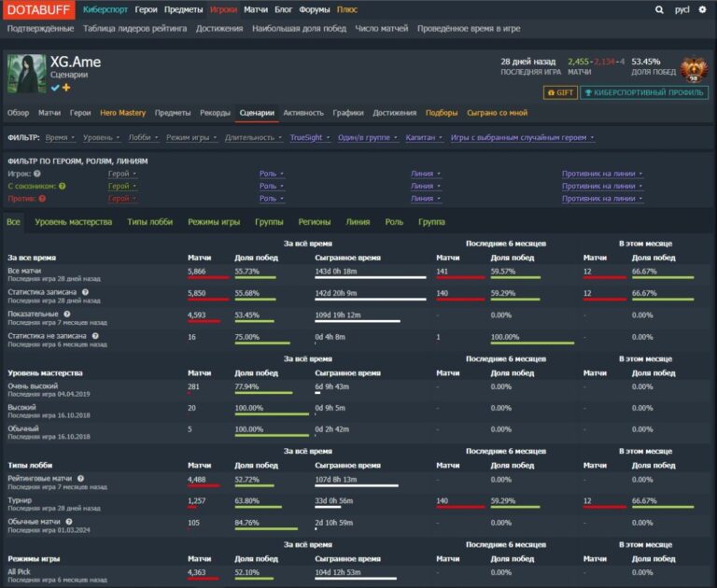Open the Режим игры filter dropdown
Viewport: 717px width, 588px height.
coord(191,137)
